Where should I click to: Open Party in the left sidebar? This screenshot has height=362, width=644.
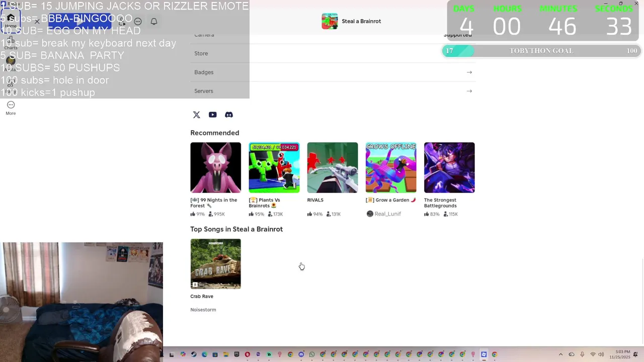pos(11,85)
